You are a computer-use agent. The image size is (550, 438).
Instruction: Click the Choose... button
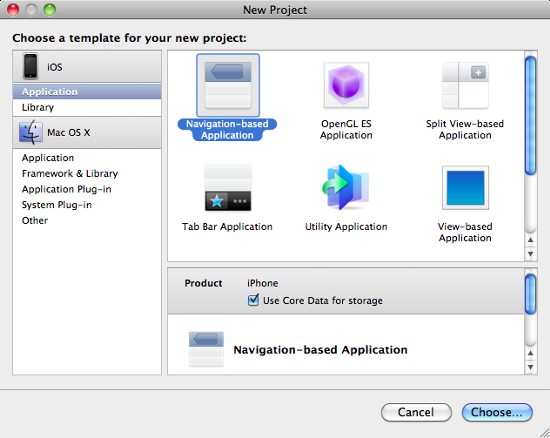point(497,412)
